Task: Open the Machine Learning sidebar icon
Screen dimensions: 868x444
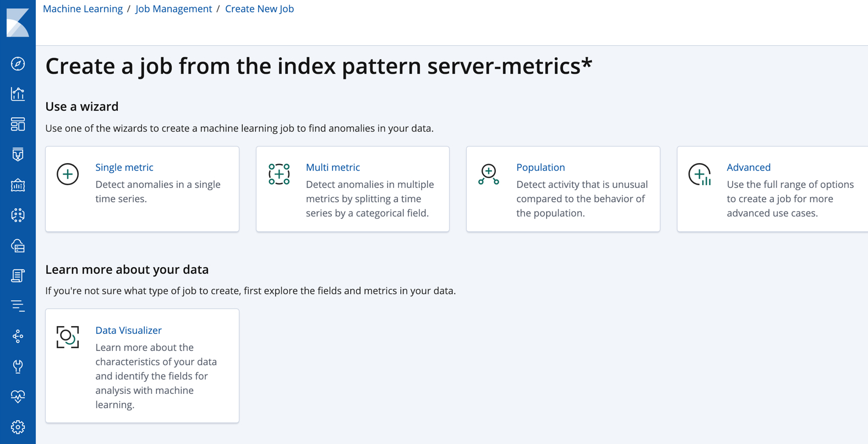Action: coord(18,215)
